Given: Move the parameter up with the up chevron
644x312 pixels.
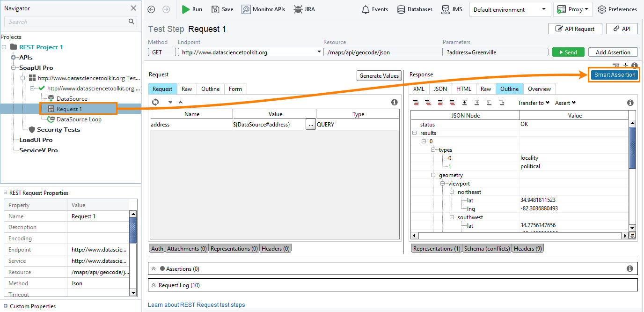Looking at the screenshot, I should coord(180,102).
